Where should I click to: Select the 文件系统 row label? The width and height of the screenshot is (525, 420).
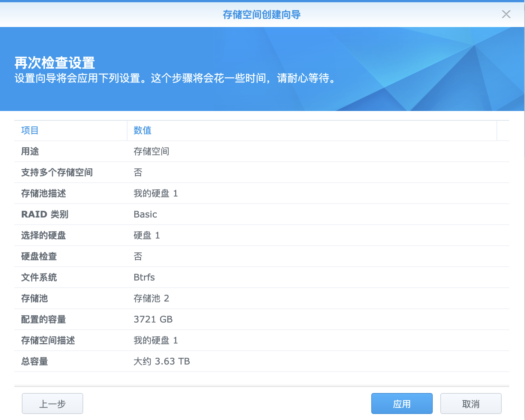pos(39,277)
